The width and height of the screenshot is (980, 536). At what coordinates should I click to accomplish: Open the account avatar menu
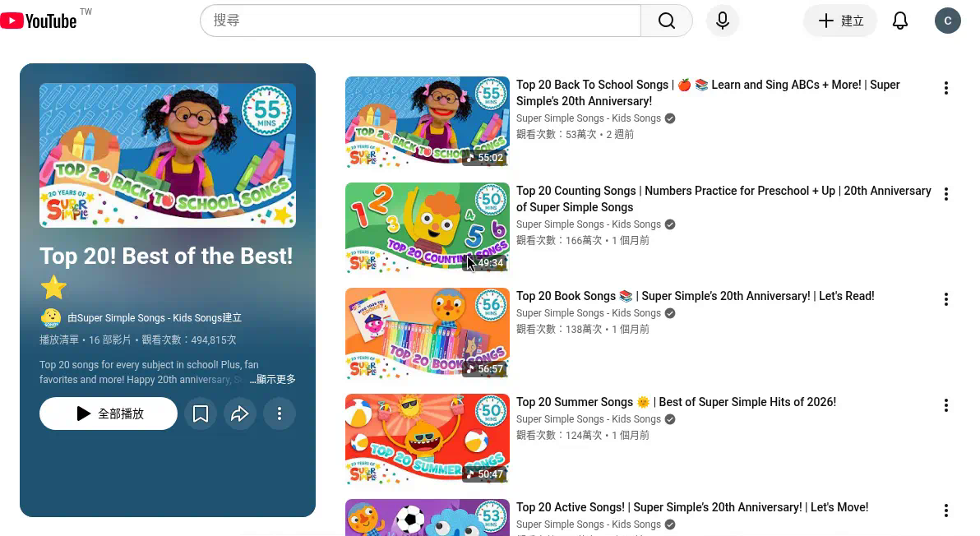pyautogui.click(x=947, y=21)
